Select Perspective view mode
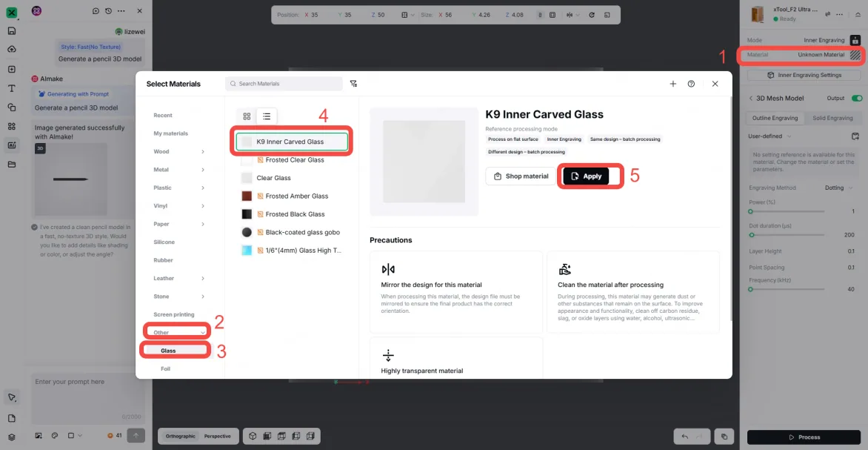The width and height of the screenshot is (868, 450). pyautogui.click(x=218, y=436)
